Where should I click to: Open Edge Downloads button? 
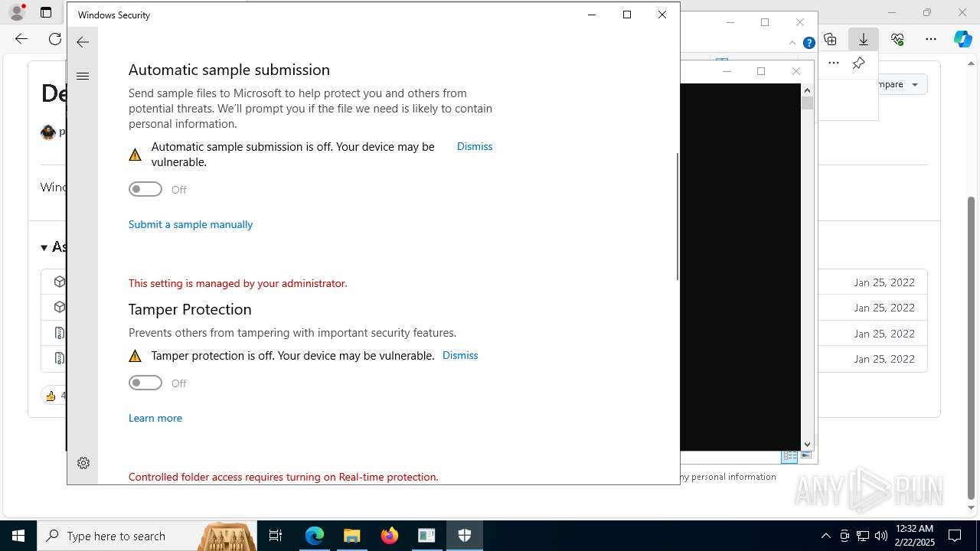tap(864, 39)
